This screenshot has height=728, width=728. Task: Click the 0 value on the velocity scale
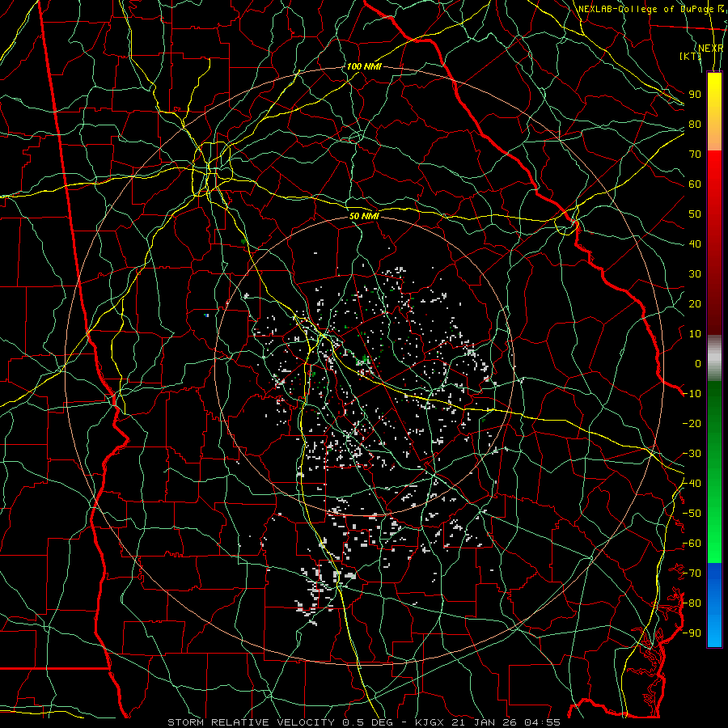coord(698,363)
